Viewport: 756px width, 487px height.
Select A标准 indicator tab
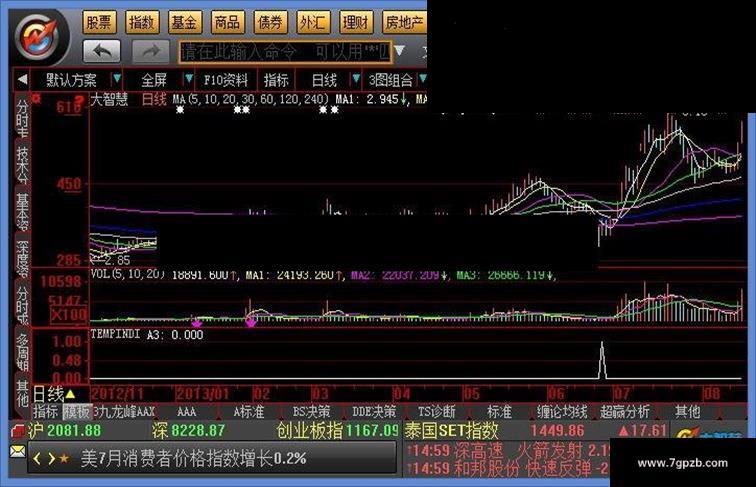(249, 412)
